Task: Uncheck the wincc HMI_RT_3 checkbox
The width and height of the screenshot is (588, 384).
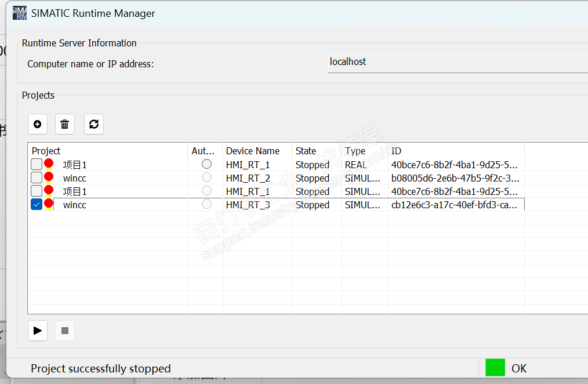Action: [x=37, y=205]
